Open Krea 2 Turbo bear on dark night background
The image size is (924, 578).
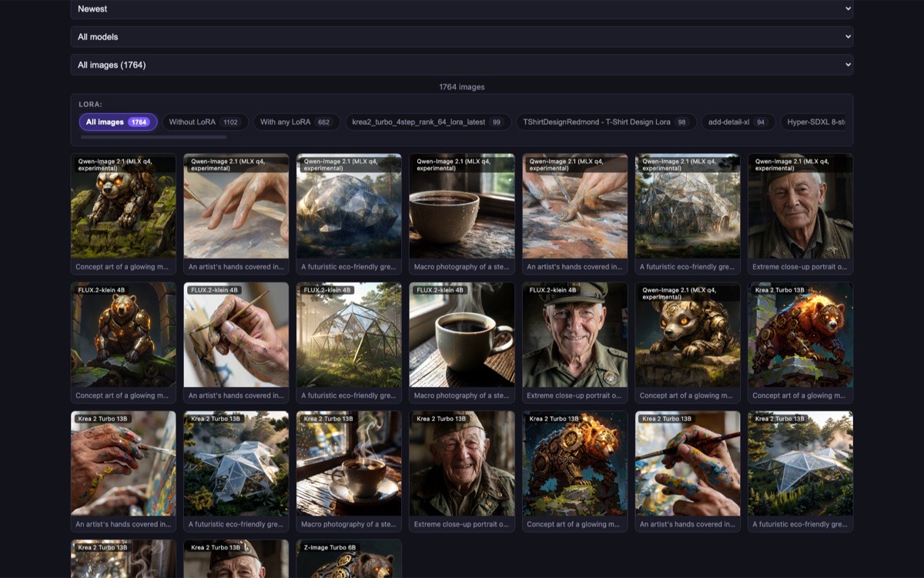[575, 463]
